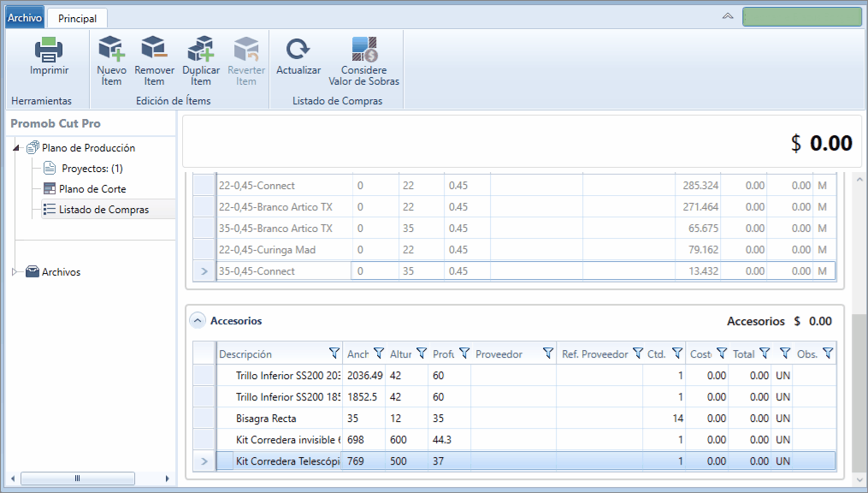
Task: Sort by the Descripción column header
Action: [x=245, y=354]
